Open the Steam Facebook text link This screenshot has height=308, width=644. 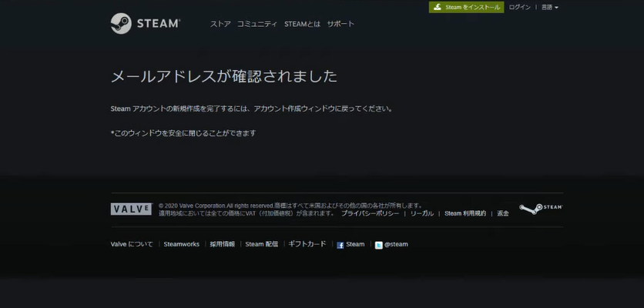355,244
